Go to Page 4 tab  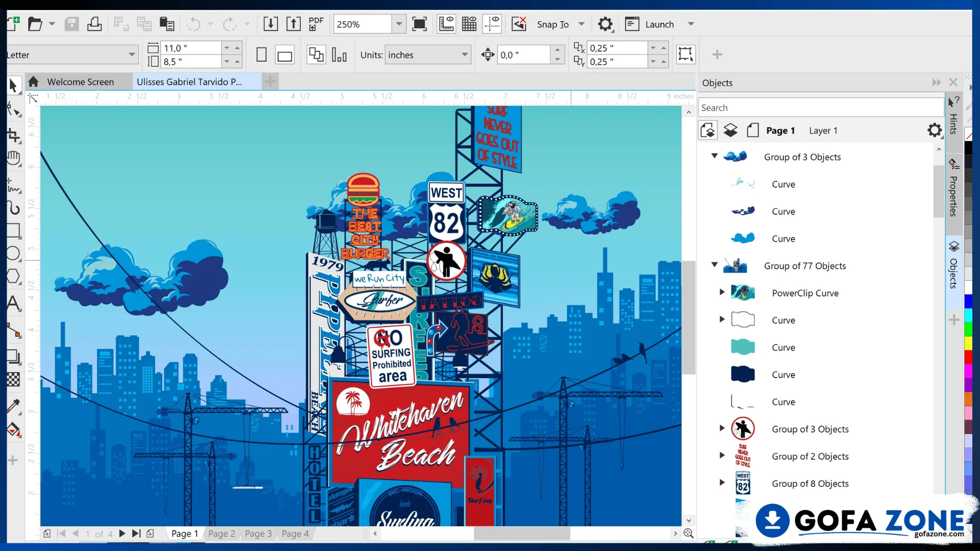click(x=295, y=534)
